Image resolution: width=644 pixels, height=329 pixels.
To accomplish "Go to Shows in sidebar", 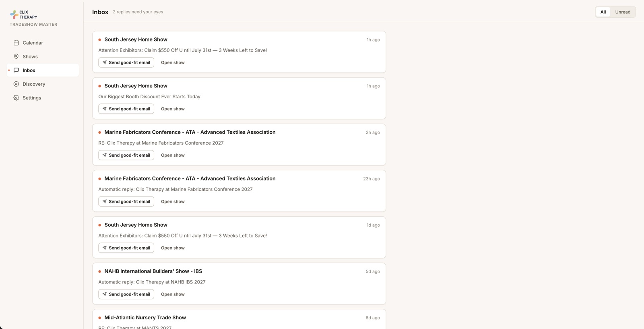I will pyautogui.click(x=43, y=56).
